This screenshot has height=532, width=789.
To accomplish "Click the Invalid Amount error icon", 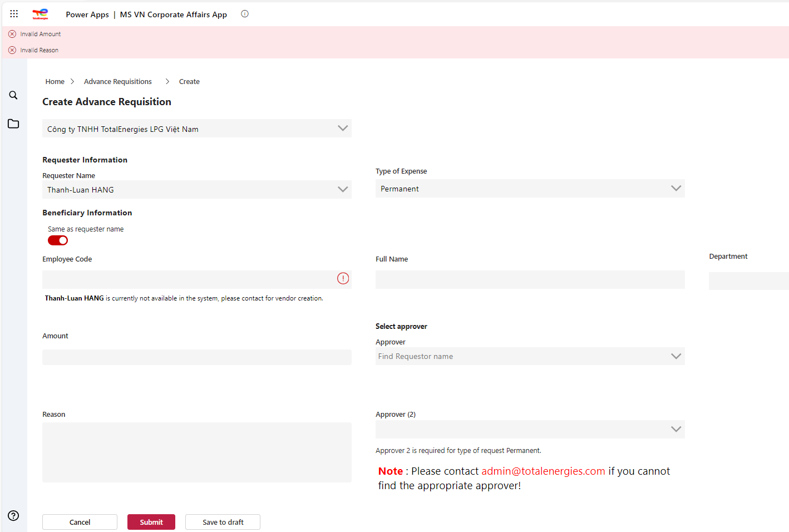I will click(x=12, y=34).
